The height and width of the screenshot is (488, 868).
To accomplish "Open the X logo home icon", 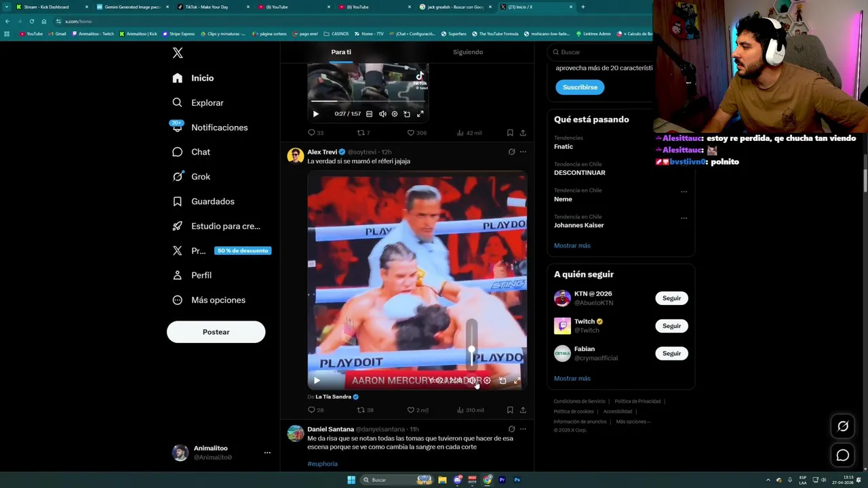I will click(178, 53).
